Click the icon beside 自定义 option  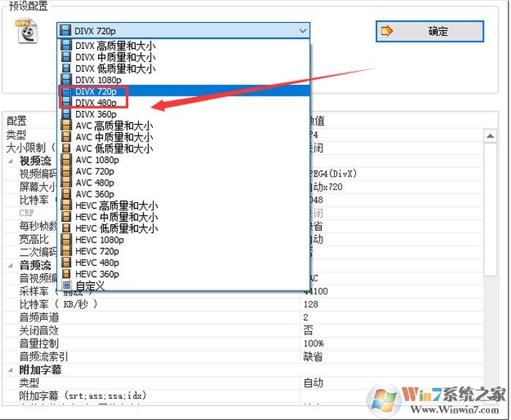(x=67, y=286)
